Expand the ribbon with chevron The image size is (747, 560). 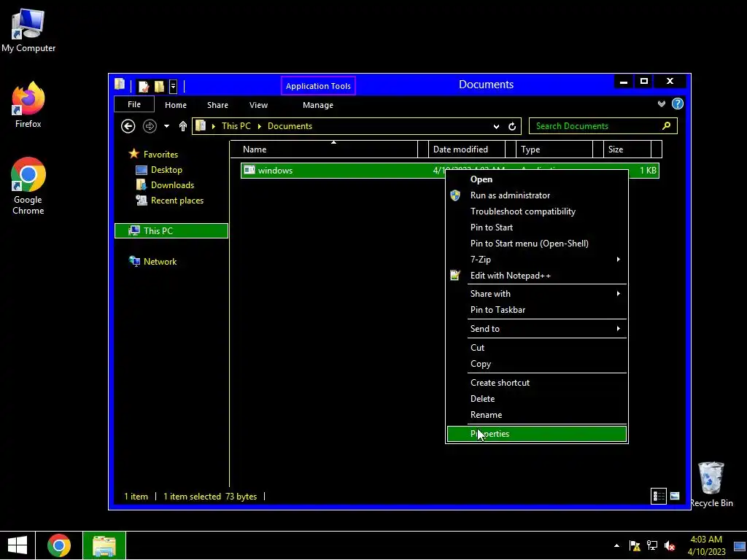click(661, 104)
